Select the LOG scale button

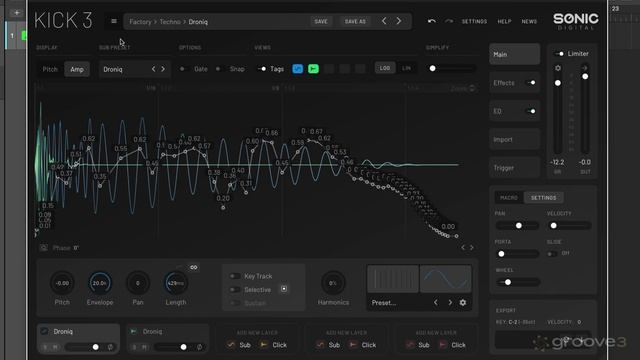coord(385,68)
